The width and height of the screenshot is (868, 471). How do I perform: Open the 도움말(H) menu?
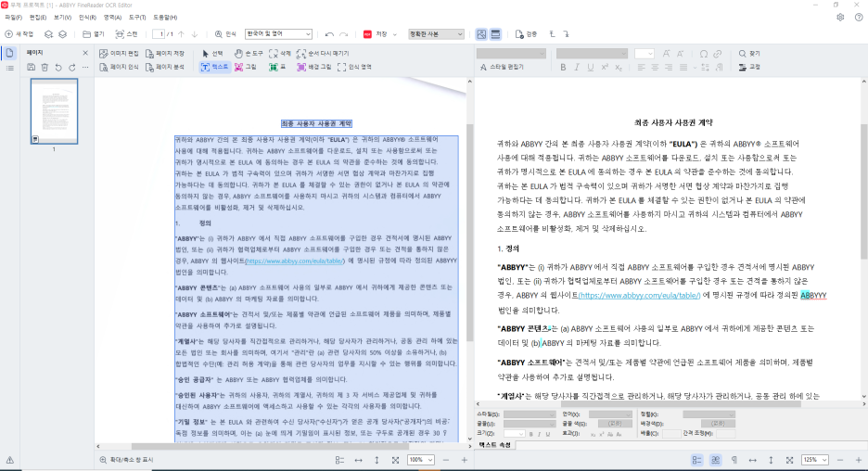165,18
